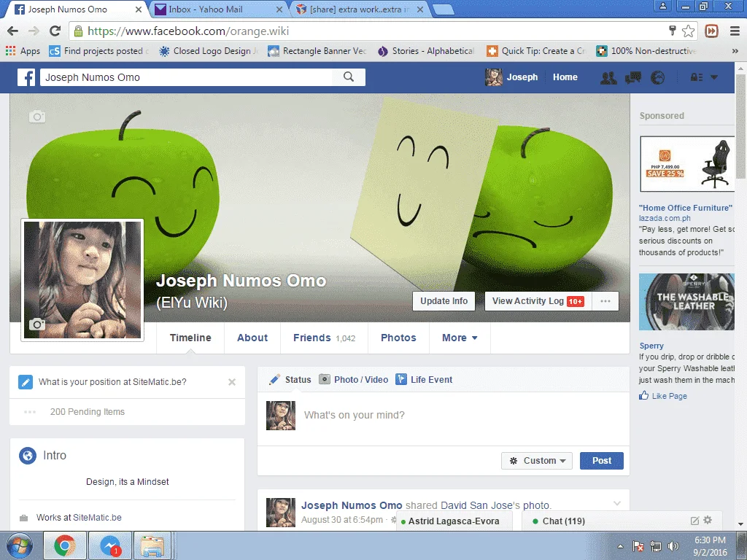Screen dimensions: 747x560
Task: Click the New tab button
Action: coord(443,9)
